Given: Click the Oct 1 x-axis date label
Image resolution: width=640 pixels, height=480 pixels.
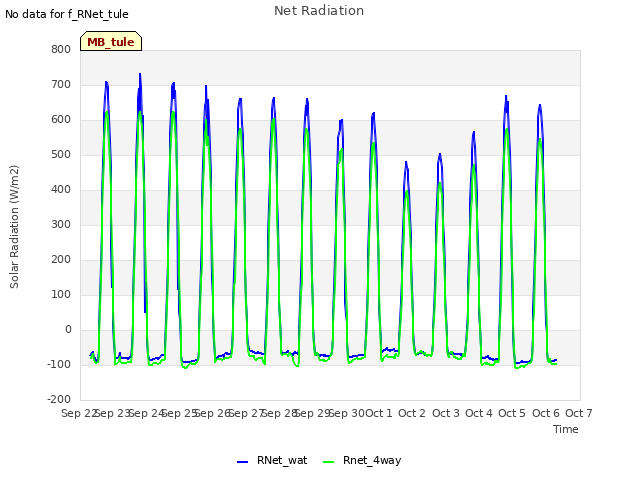Looking at the screenshot, I should [x=379, y=413].
